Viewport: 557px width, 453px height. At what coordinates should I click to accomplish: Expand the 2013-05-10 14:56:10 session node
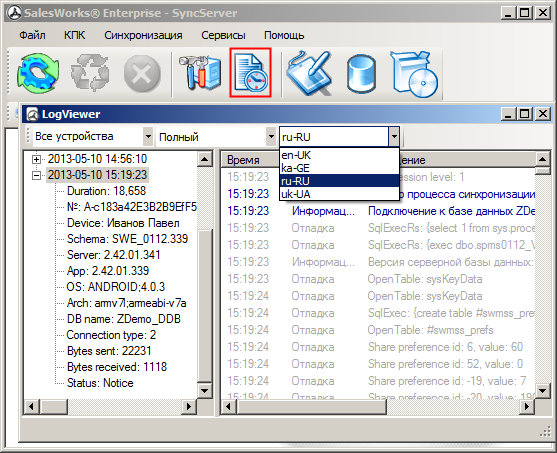coord(36,159)
